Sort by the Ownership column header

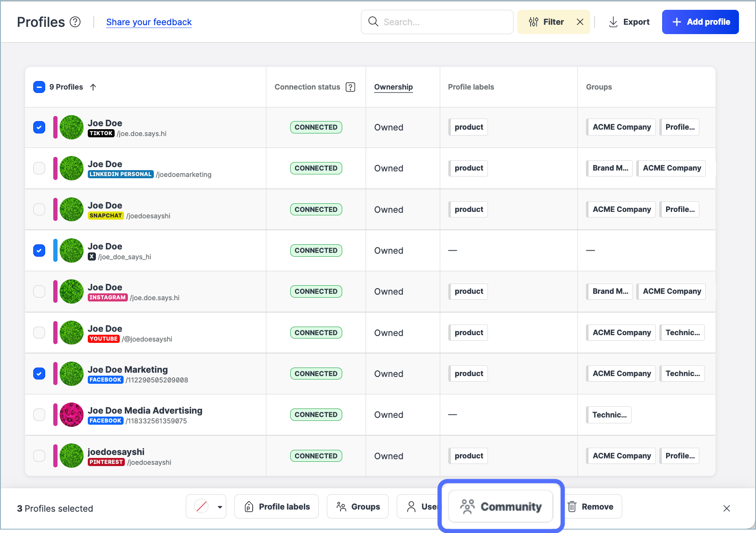[x=393, y=87]
